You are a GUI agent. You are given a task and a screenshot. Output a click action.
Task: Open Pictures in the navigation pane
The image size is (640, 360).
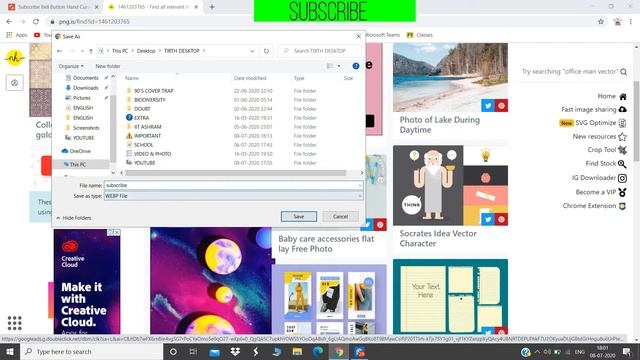(82, 98)
